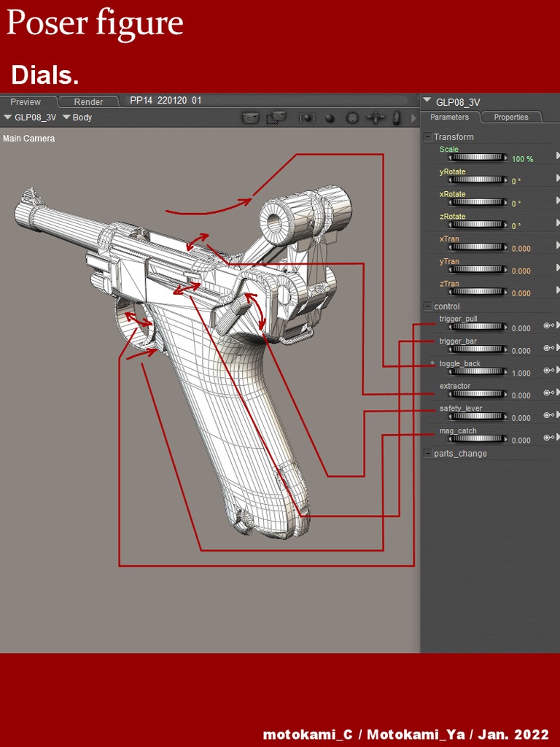This screenshot has width=560, height=747.
Task: Open the yTran parameter options arrow
Action: 558,267
